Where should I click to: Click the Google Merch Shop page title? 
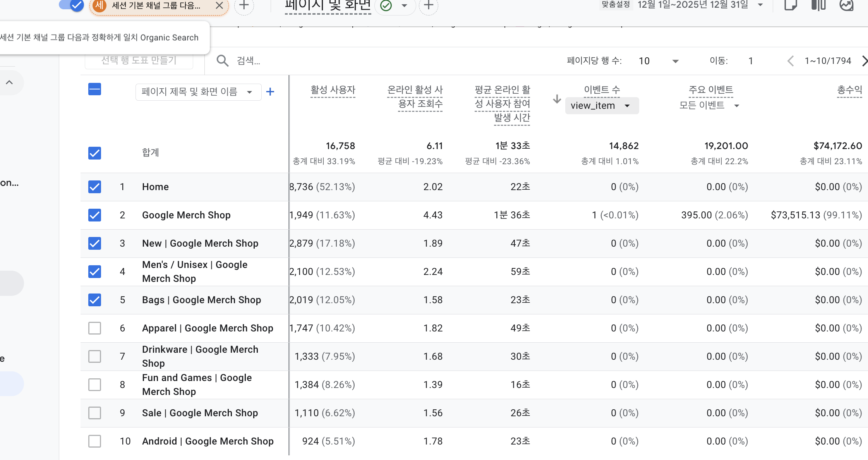click(x=186, y=215)
